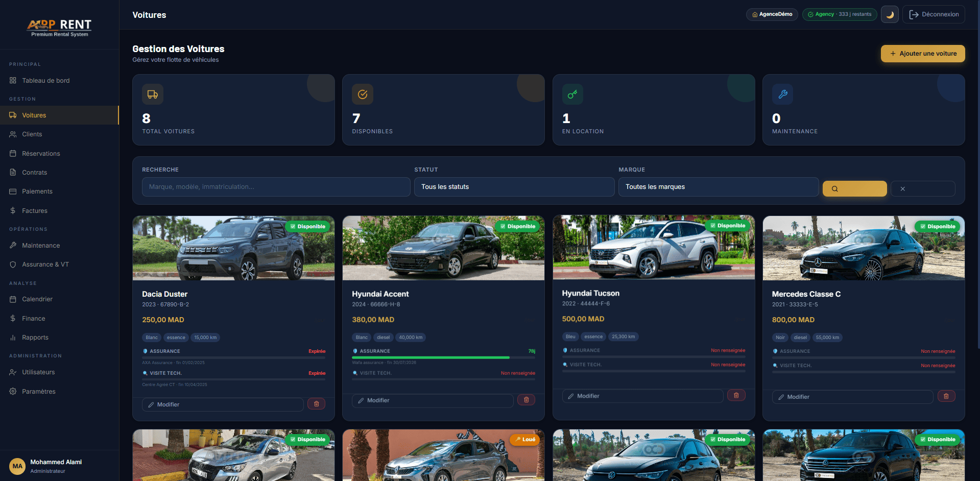
Task: Click the Tableau de bord grid icon
Action: coord(13,81)
